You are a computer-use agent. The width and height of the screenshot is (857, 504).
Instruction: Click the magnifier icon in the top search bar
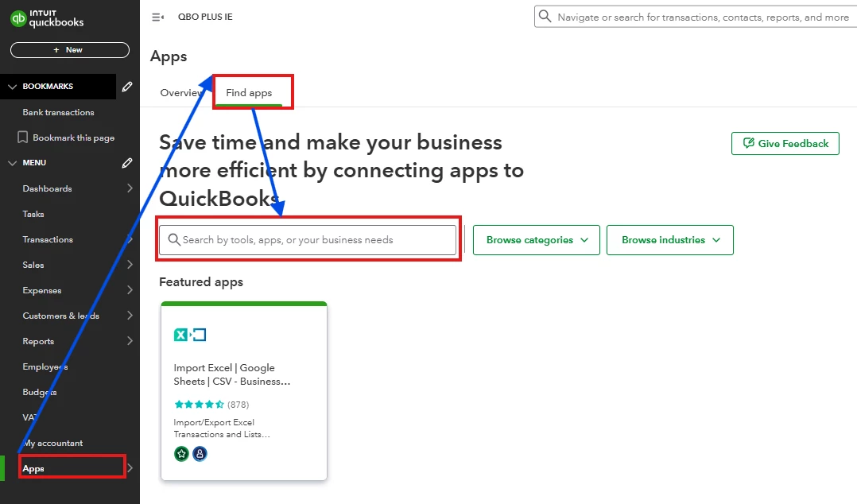[545, 17]
